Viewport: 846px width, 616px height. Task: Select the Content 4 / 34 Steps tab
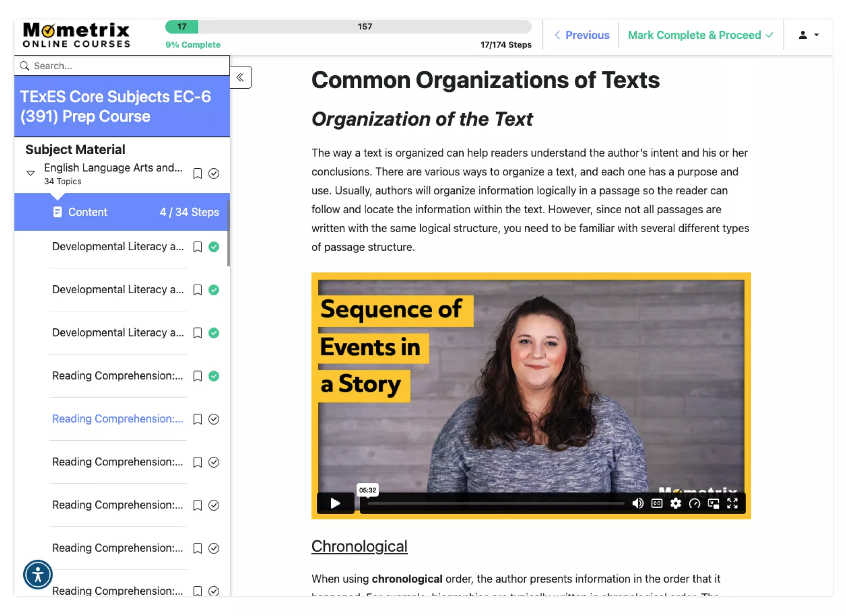point(122,212)
